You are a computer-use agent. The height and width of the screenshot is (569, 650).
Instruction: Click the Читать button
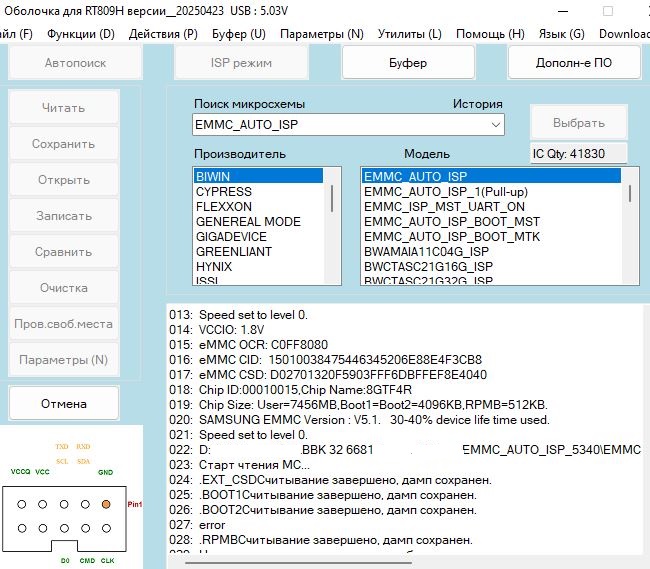click(x=64, y=108)
